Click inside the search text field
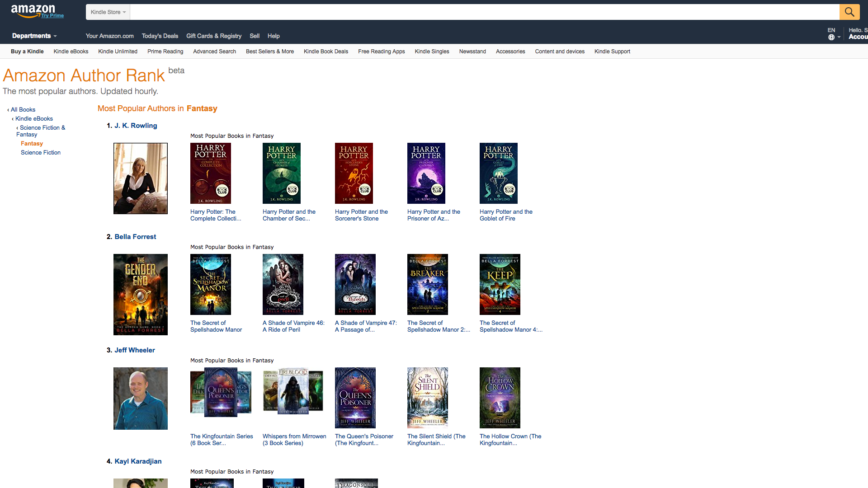Viewport: 868px width, 488px height. point(484,12)
